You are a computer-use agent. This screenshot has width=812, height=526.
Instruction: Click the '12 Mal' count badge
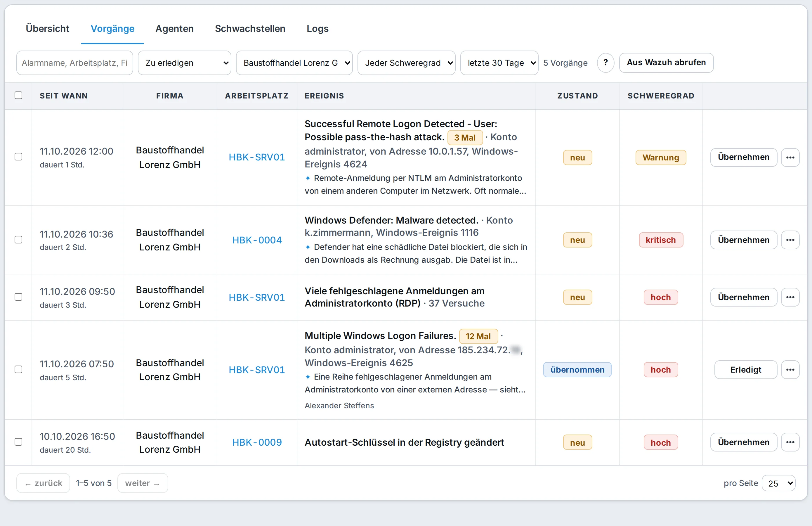pyautogui.click(x=478, y=336)
